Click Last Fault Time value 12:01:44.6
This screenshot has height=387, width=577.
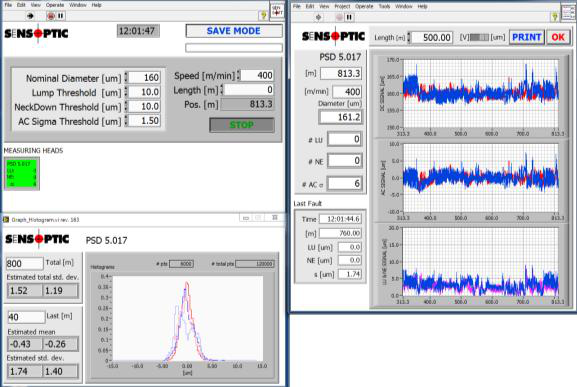click(x=340, y=219)
